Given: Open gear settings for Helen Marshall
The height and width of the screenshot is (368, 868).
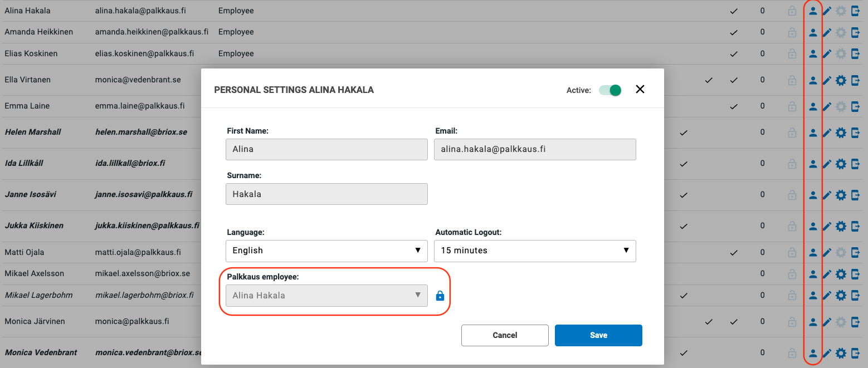Looking at the screenshot, I should [x=841, y=133].
